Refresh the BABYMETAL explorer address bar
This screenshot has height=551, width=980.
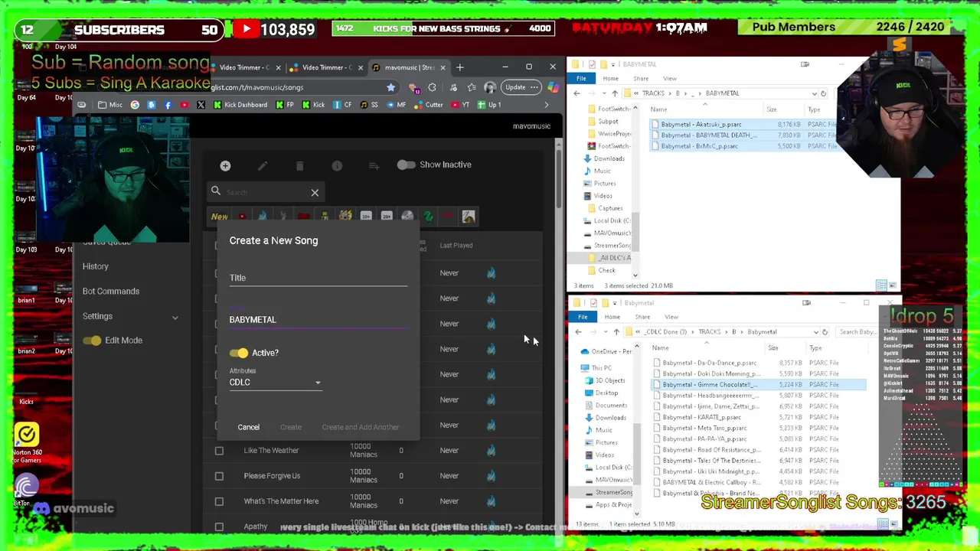tap(823, 93)
